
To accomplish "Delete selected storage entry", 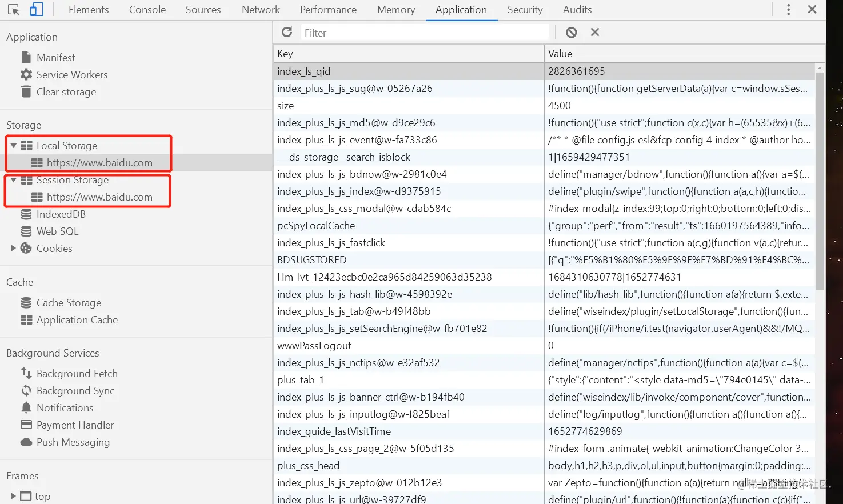I will pos(595,33).
